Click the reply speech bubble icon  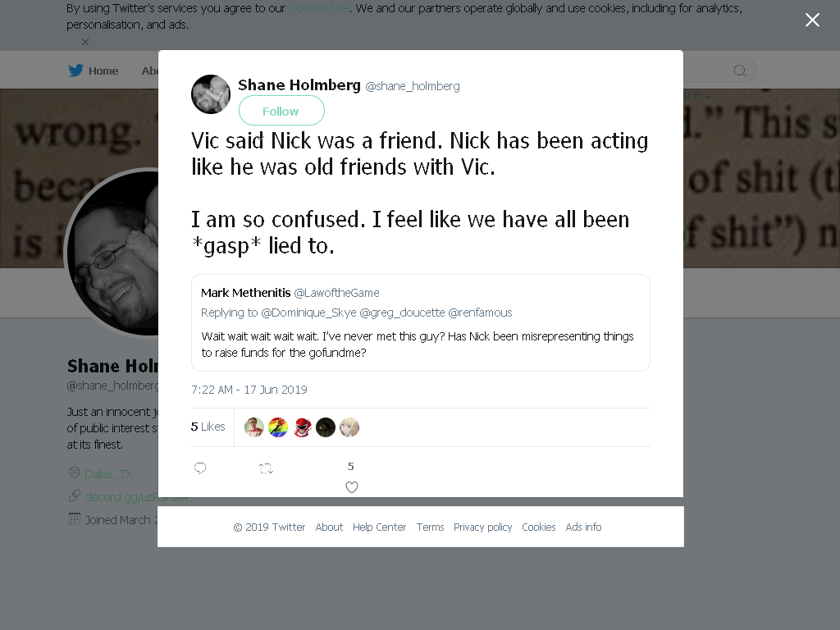pos(200,468)
